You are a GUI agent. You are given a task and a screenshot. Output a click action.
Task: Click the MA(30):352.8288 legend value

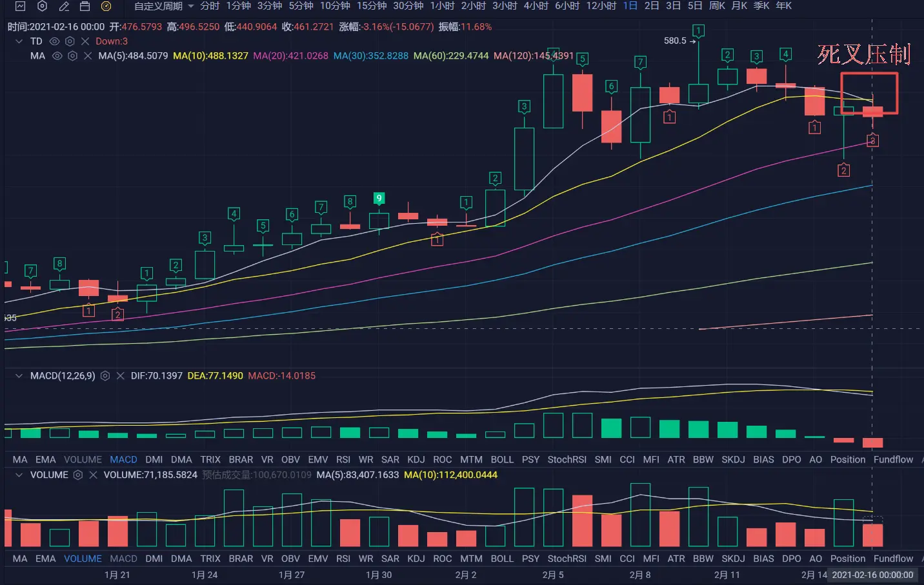point(371,56)
